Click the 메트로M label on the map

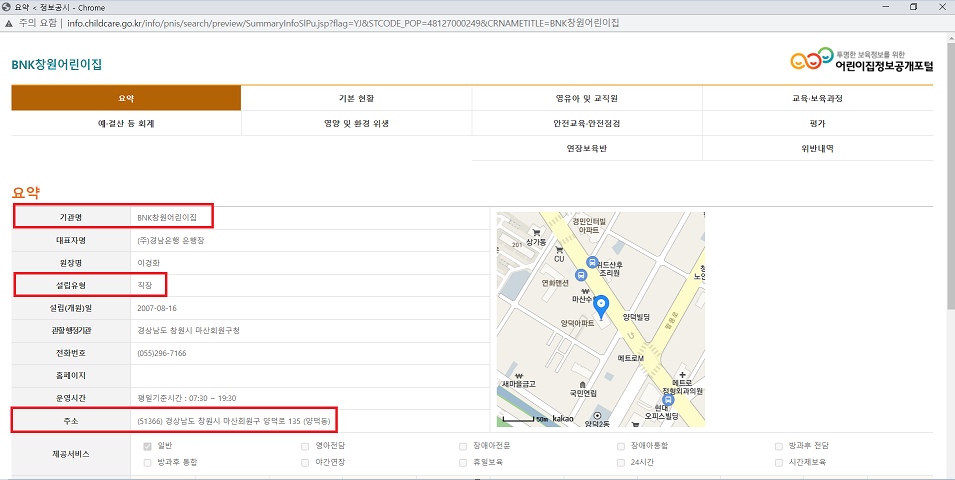pyautogui.click(x=630, y=358)
